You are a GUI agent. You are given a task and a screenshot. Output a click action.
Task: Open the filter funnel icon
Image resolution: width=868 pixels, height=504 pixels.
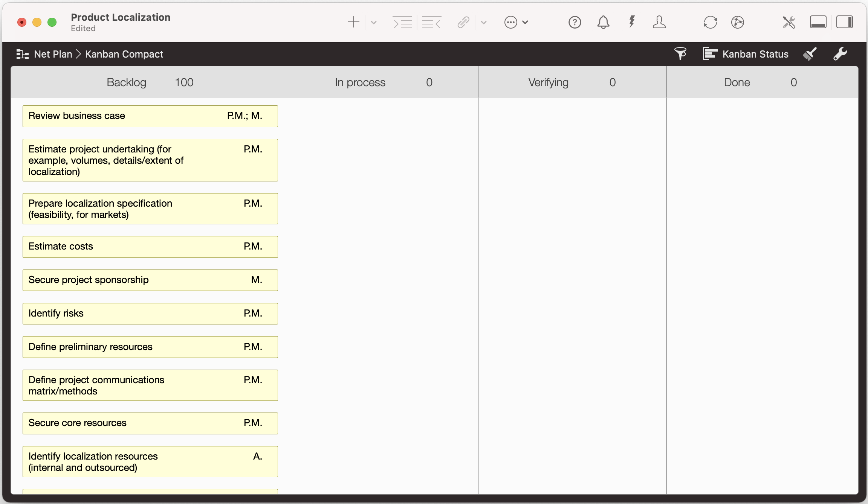coord(680,54)
